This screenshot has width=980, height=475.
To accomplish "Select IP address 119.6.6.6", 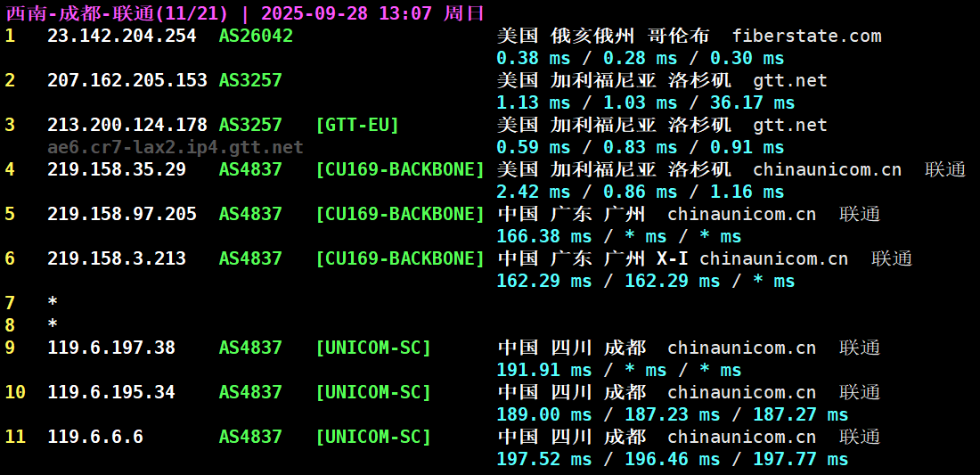I will coord(95,437).
